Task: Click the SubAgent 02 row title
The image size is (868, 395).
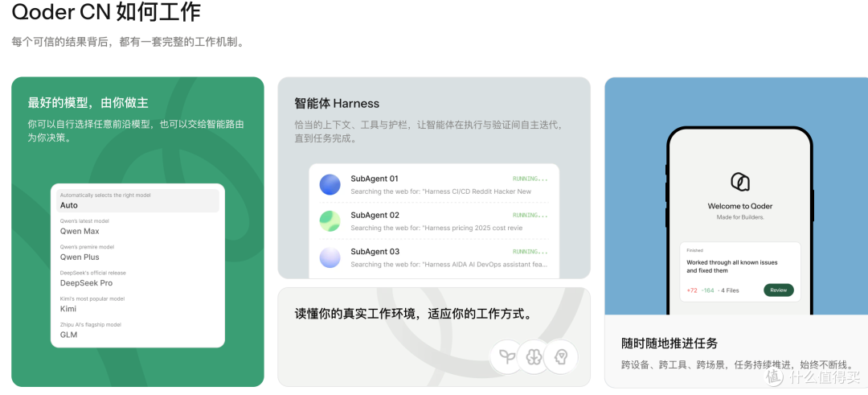Action: point(375,215)
